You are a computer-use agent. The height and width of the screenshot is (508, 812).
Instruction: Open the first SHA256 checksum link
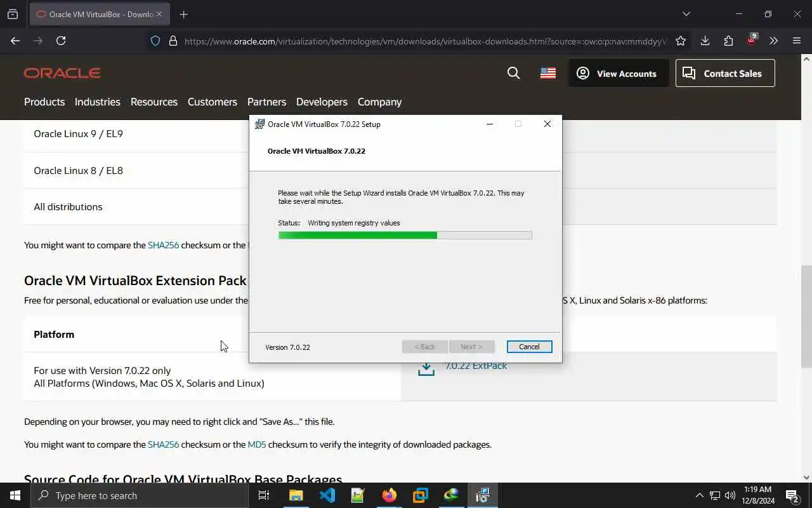pos(163,245)
